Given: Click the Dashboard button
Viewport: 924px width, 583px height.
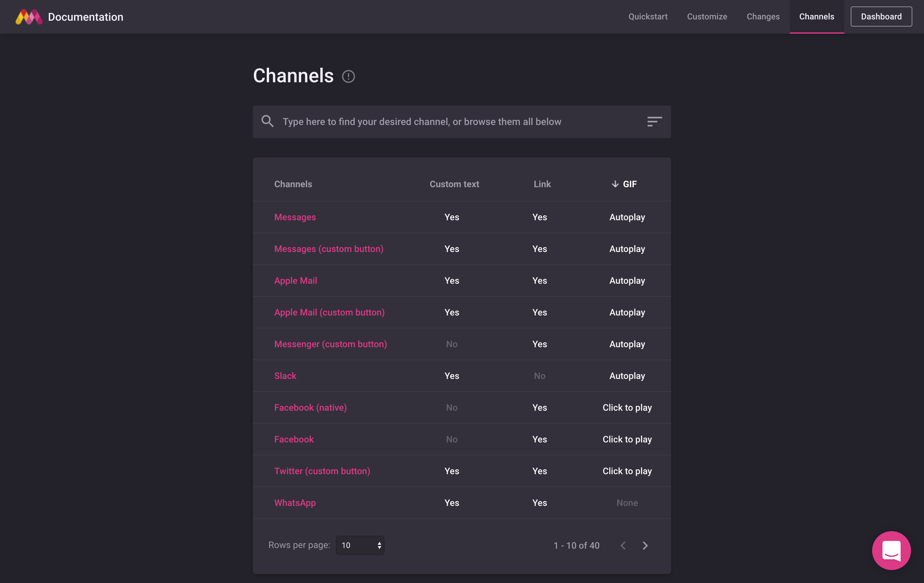Looking at the screenshot, I should coord(881,17).
